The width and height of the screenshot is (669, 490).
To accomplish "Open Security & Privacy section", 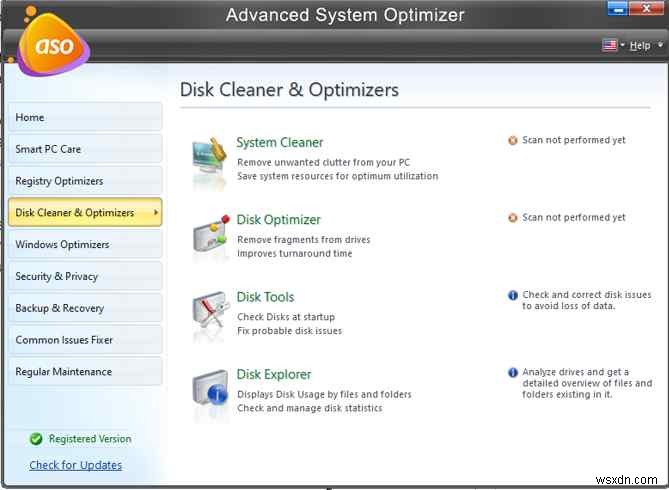I will pyautogui.click(x=85, y=276).
